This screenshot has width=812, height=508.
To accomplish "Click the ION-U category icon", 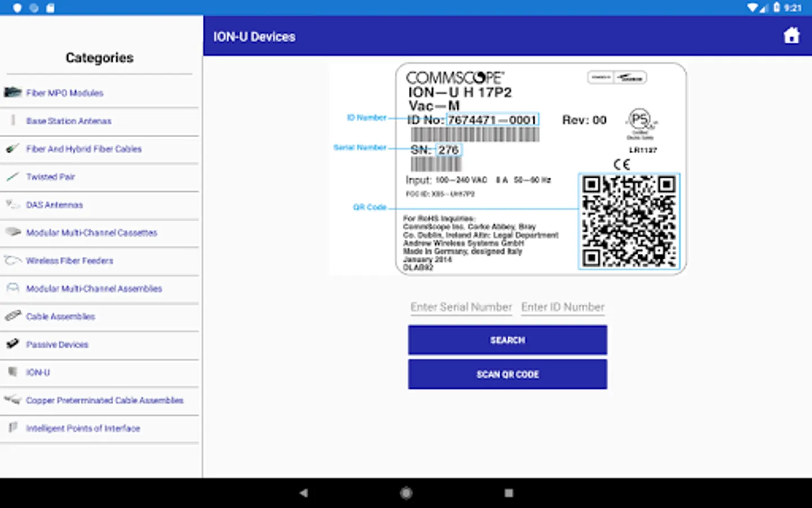I will click(x=12, y=372).
